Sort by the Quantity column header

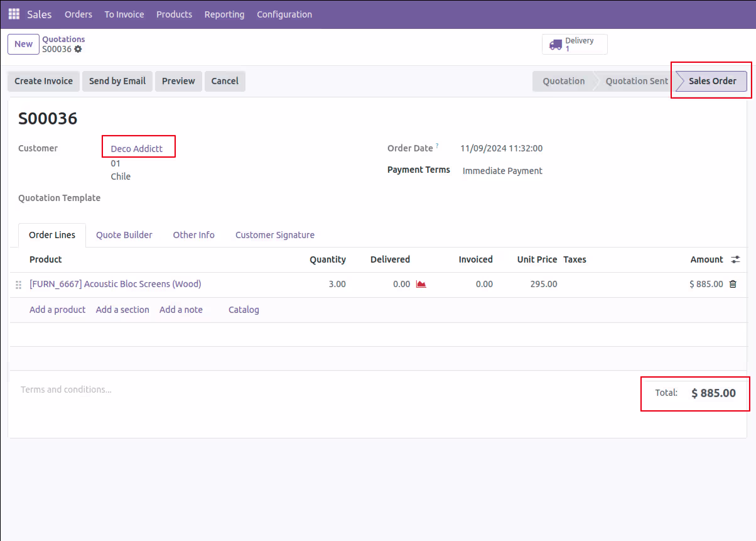coord(328,260)
